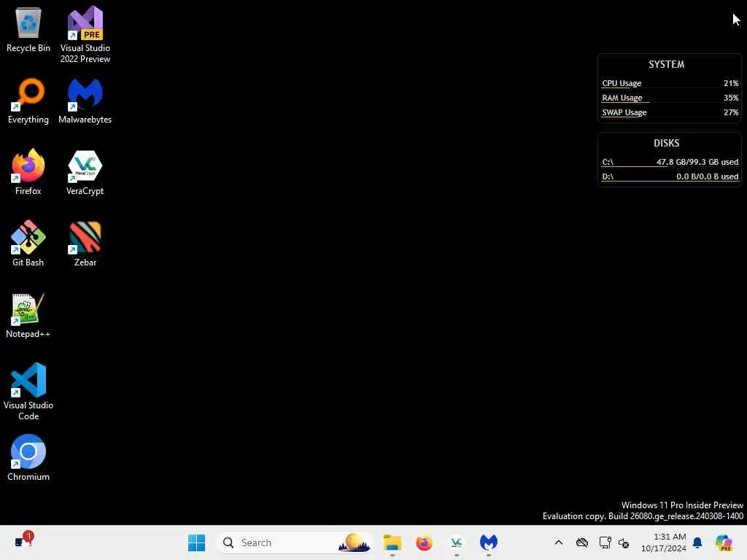Viewport: 747px width, 560px height.
Task: Click the taskbar Search box
Action: [295, 542]
